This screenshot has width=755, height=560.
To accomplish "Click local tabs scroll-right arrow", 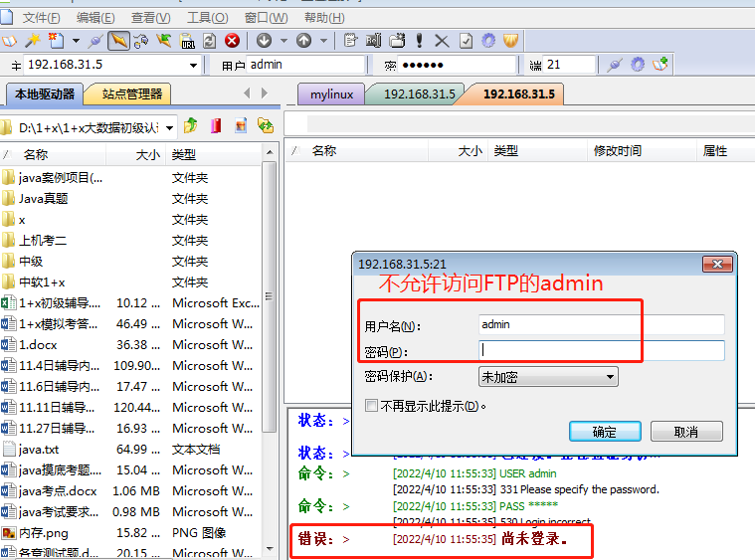I will tap(264, 93).
